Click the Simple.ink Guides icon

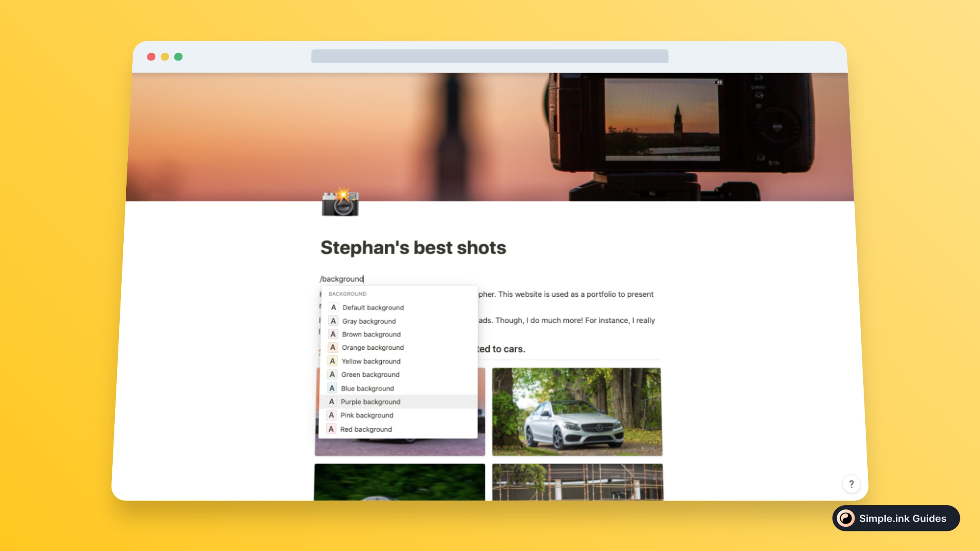(x=846, y=518)
